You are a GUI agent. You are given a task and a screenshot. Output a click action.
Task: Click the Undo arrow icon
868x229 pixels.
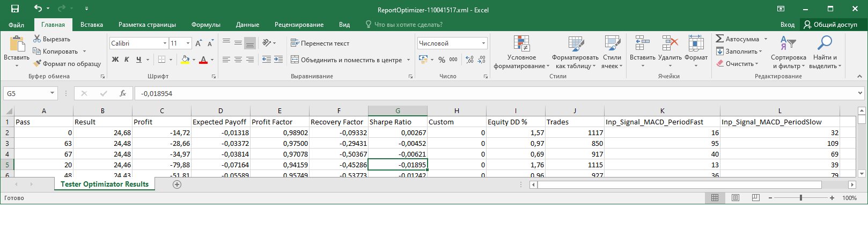coord(38,9)
